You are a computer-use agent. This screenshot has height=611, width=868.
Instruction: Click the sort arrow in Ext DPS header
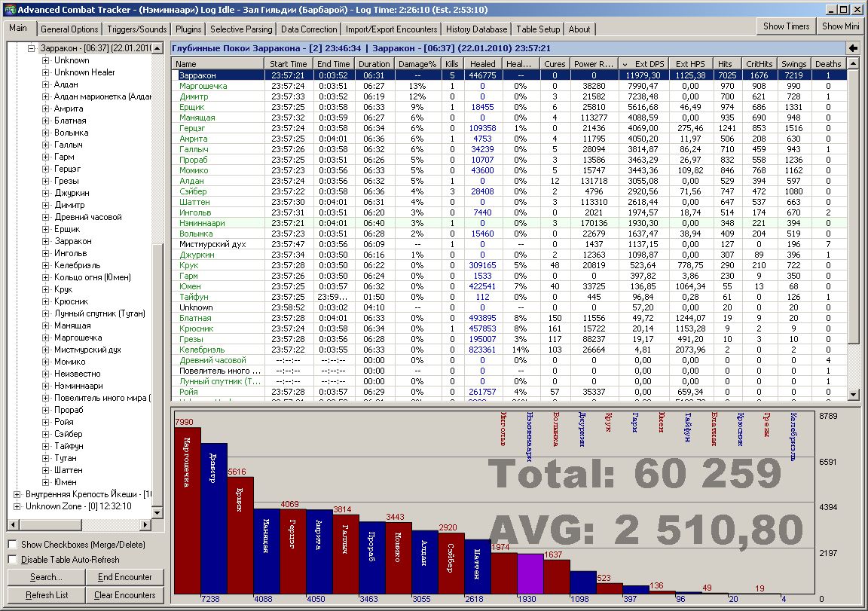tap(625, 64)
